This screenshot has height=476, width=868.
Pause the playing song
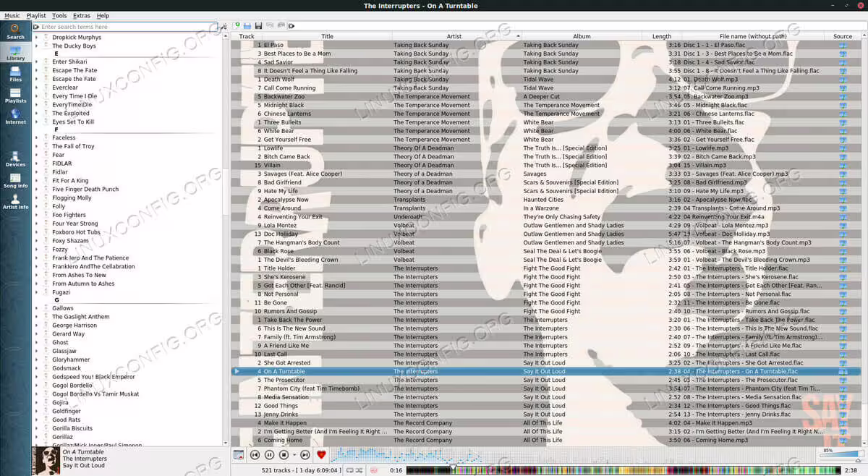[x=269, y=455]
